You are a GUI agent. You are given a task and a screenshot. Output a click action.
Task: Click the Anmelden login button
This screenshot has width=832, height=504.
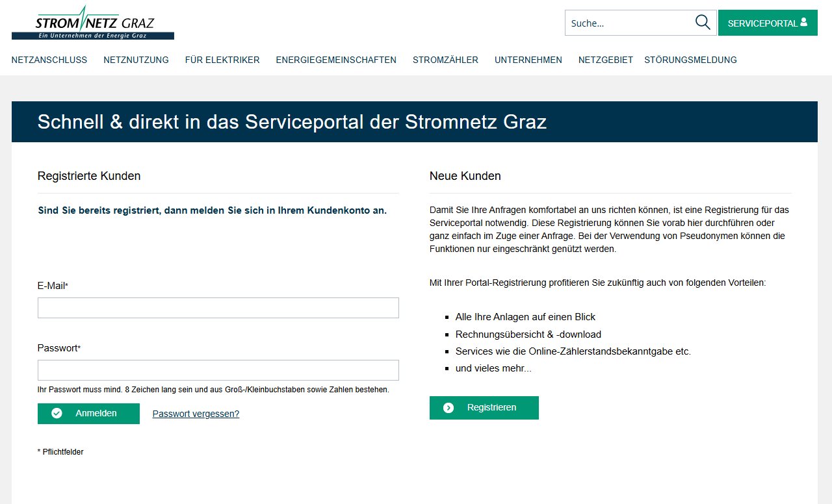pos(88,414)
